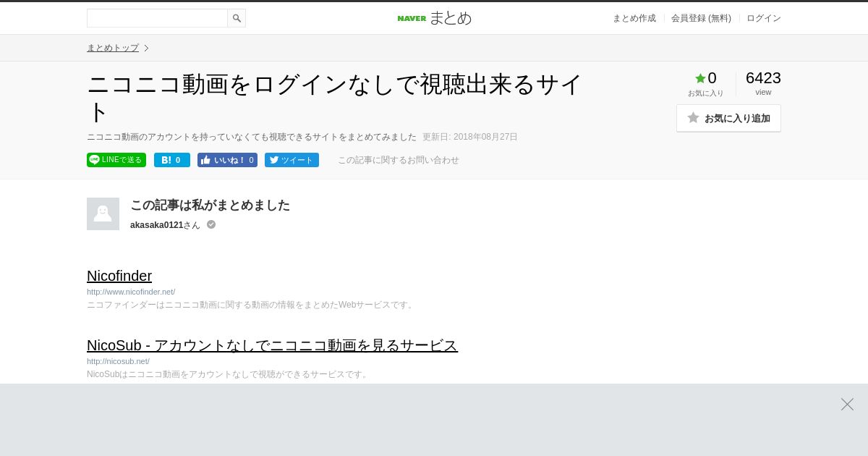The width and height of the screenshot is (868, 456).
Task: Open 会員登録 (無料) registration link
Action: point(701,18)
